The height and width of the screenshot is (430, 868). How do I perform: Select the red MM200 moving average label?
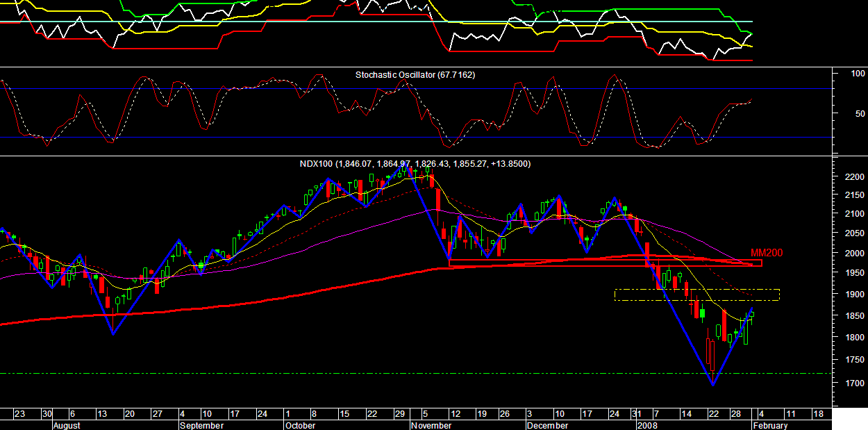pos(767,253)
